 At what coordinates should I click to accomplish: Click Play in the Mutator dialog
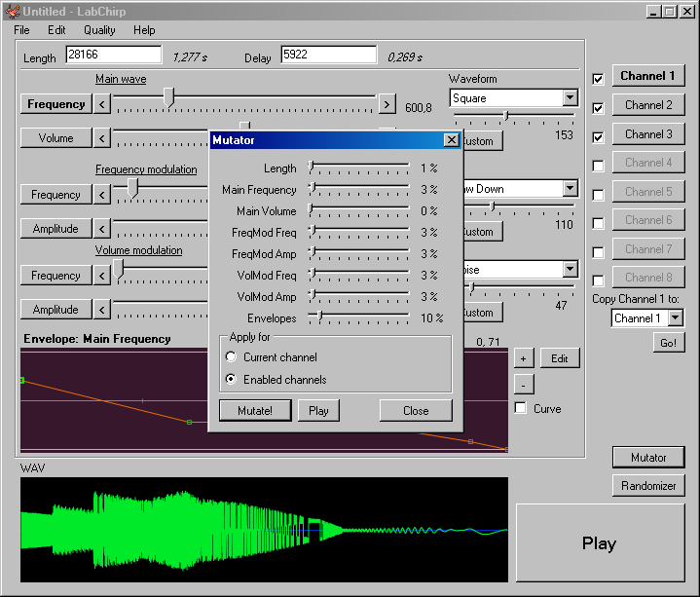pyautogui.click(x=318, y=410)
